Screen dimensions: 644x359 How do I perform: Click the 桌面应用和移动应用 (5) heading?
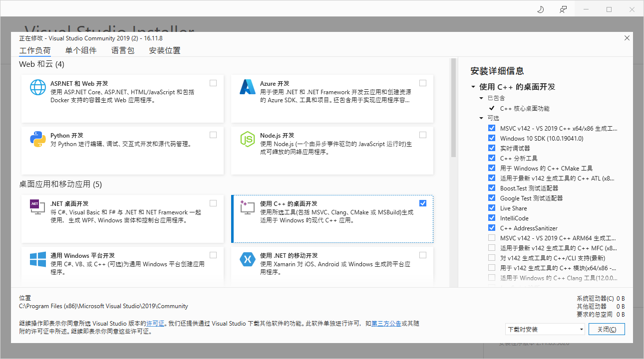click(60, 184)
